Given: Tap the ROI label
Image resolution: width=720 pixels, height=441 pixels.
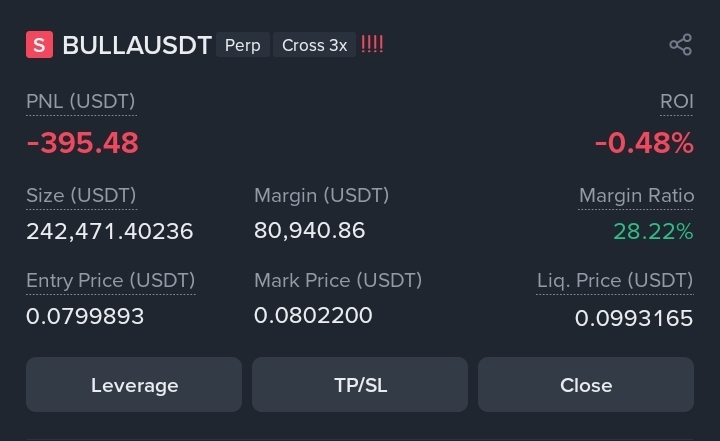Looking at the screenshot, I should [x=676, y=102].
